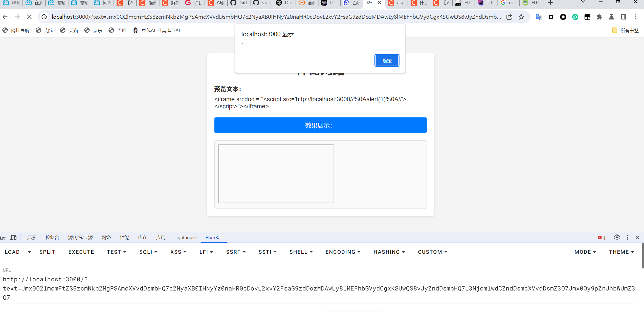Open the Chrome three-dot menu
Image resolution: width=644 pixels, height=312 pixels.
(x=636, y=17)
